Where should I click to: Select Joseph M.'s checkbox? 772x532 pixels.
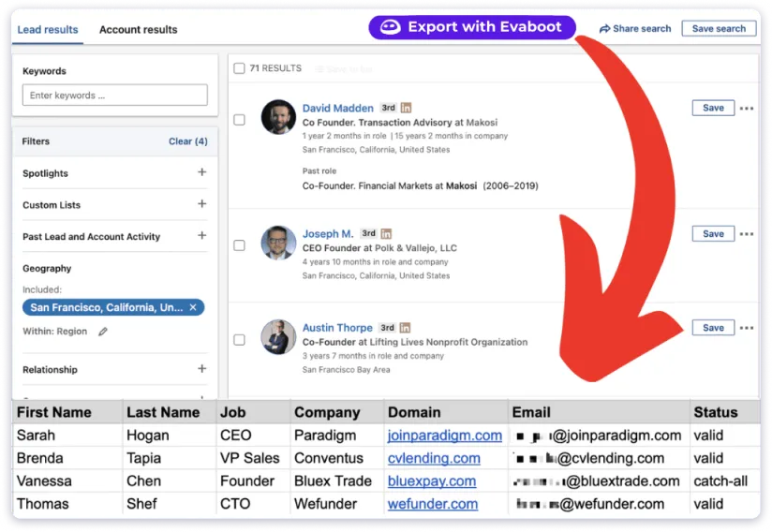(239, 245)
